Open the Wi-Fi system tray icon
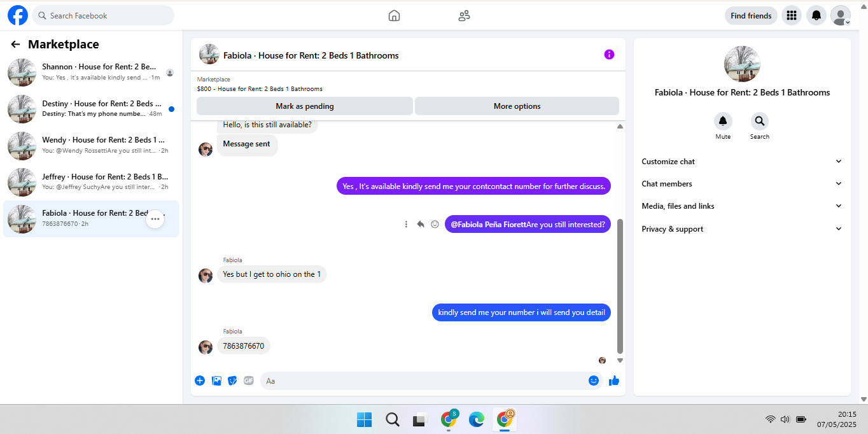Viewport: 868px width, 434px height. [x=771, y=419]
